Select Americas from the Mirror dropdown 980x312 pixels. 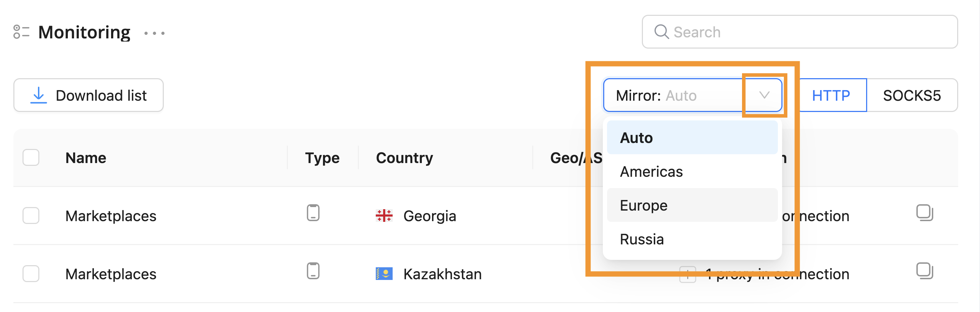651,171
